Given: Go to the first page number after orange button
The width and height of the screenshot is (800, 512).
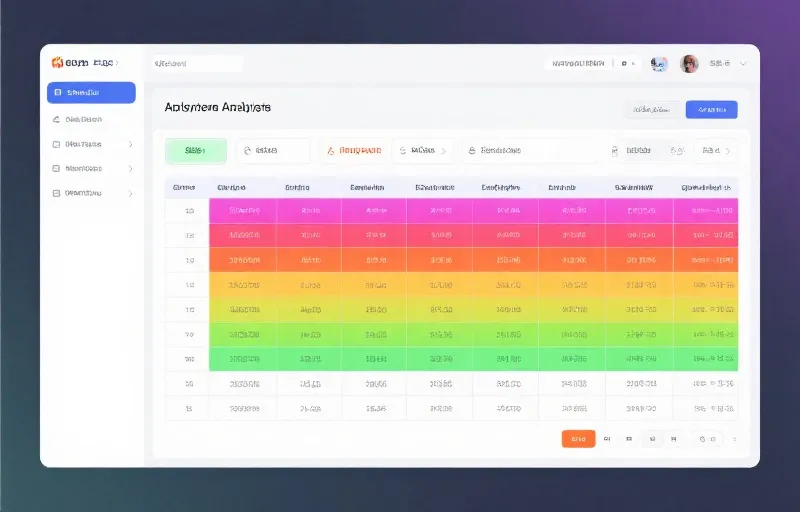Looking at the screenshot, I should click(x=607, y=439).
